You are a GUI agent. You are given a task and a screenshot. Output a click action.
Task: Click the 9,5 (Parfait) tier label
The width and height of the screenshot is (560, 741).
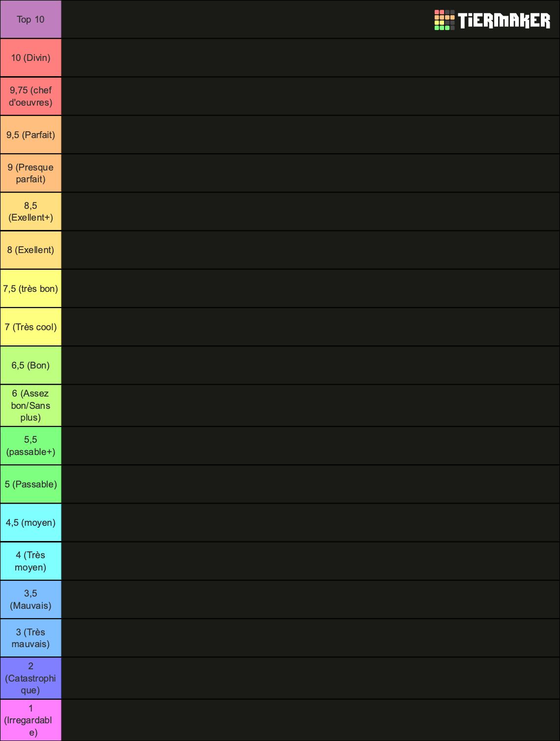pos(30,135)
